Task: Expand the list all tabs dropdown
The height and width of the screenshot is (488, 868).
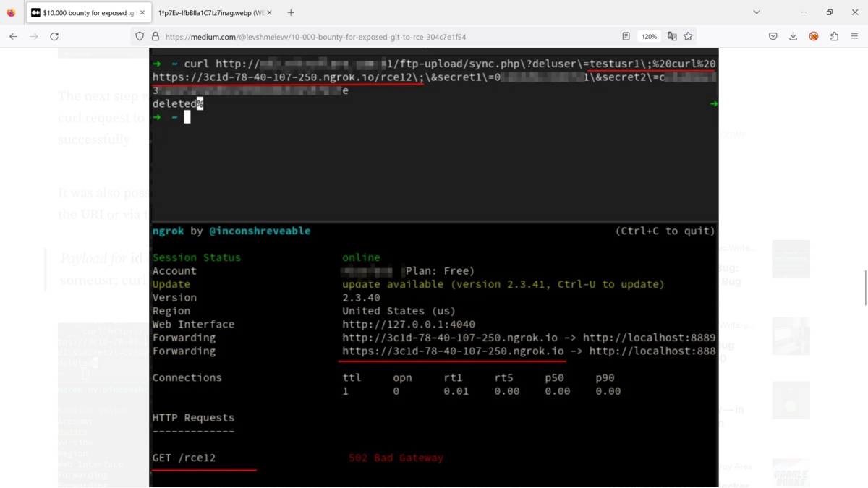Action: point(757,12)
